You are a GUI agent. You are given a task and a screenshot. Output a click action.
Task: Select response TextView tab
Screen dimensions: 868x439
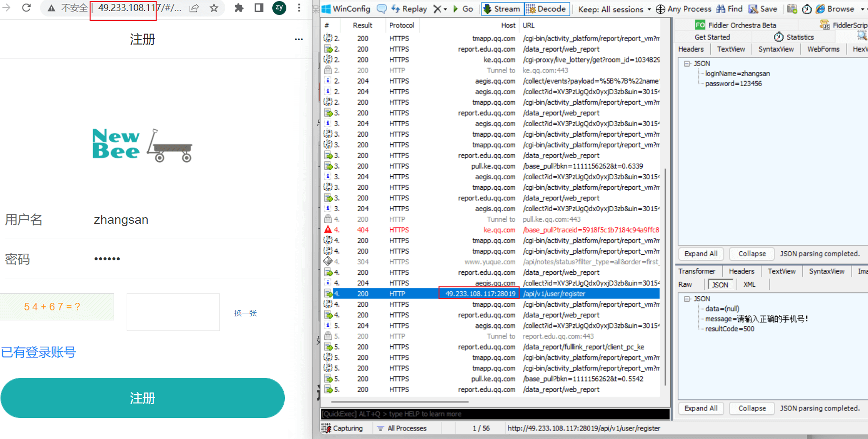781,271
